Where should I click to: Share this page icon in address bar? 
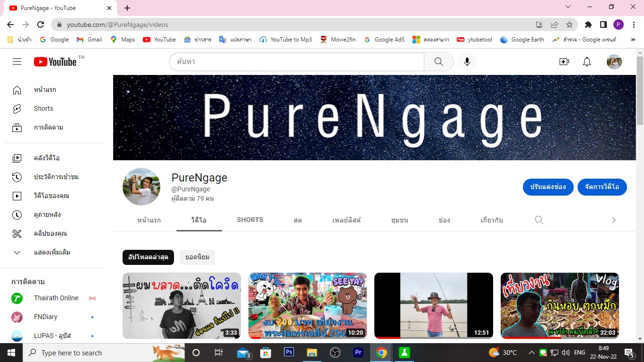(554, 25)
